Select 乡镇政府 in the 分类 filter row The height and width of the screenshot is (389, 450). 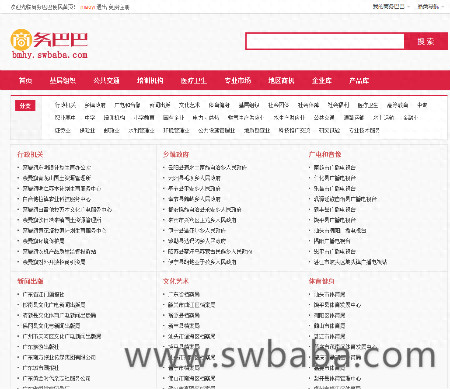coord(95,105)
